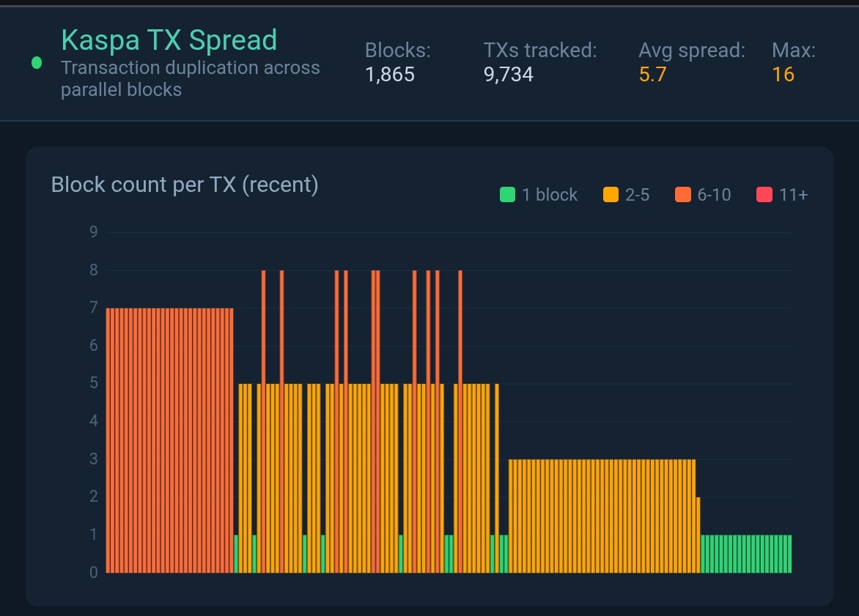Click the y-axis tick label 6
Viewport: 859px width, 616px height.
coord(94,346)
